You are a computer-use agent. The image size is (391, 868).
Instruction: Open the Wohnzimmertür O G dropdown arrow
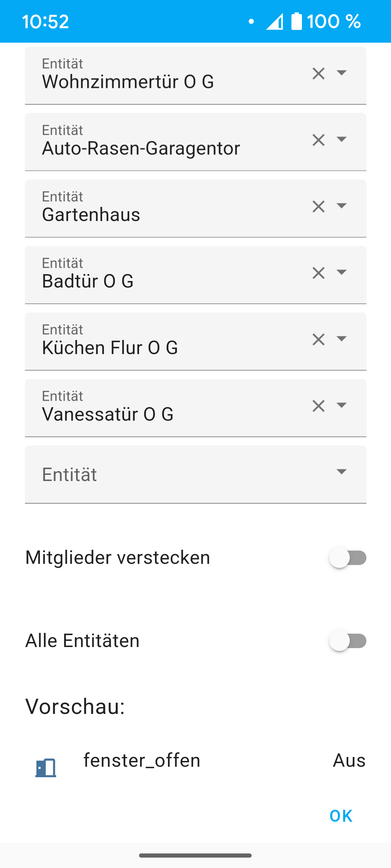(341, 73)
